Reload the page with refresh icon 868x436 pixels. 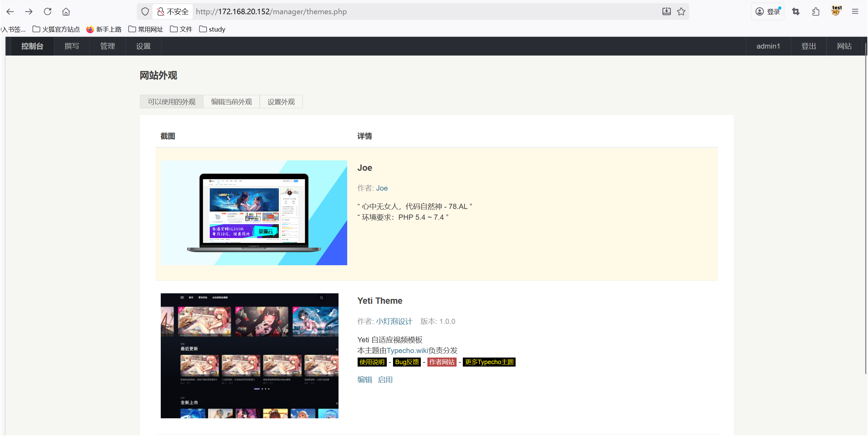coord(48,11)
